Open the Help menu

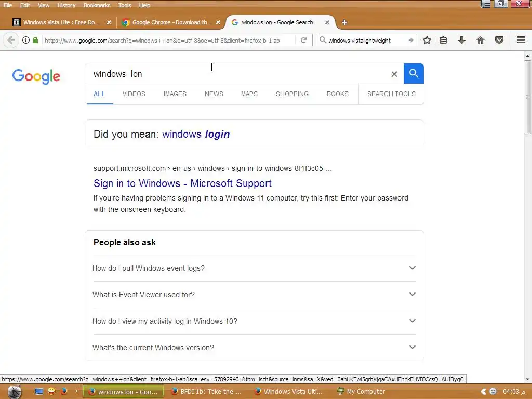[x=144, y=5]
